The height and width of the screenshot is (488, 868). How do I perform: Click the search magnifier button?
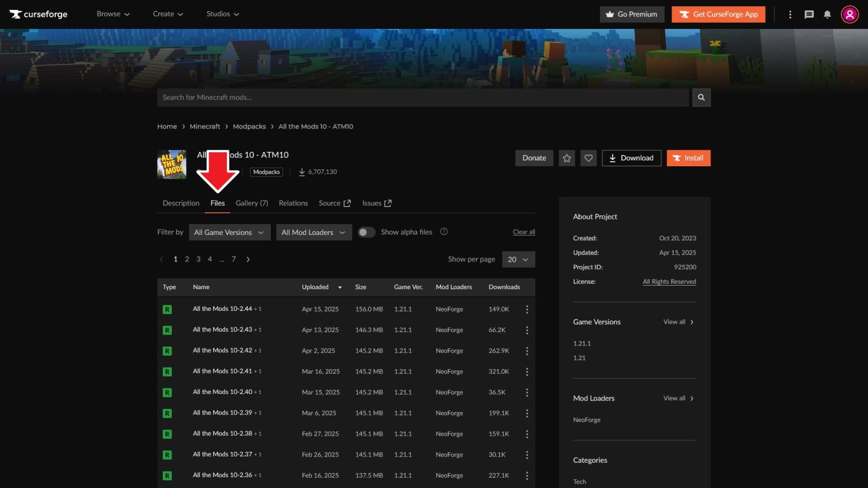click(701, 97)
